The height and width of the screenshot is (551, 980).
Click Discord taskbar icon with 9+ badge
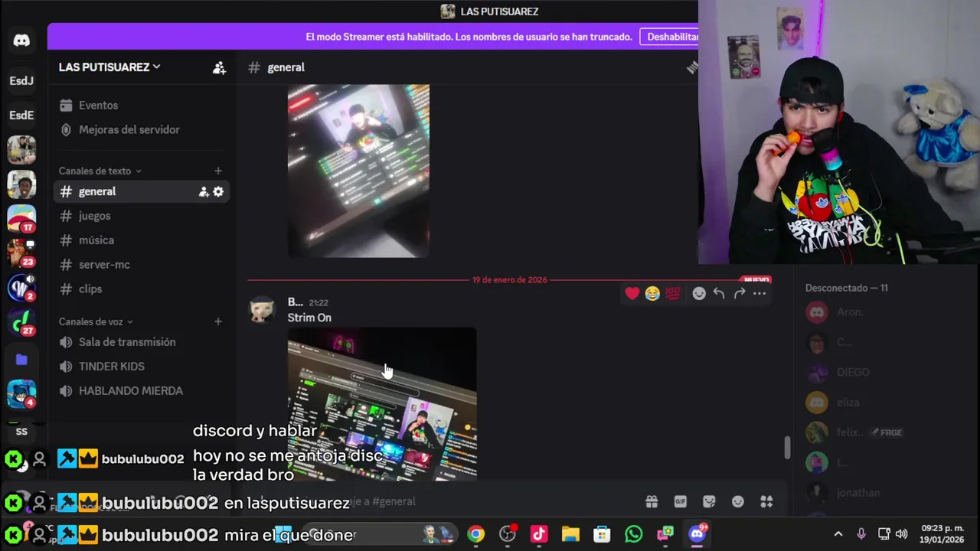point(697,534)
